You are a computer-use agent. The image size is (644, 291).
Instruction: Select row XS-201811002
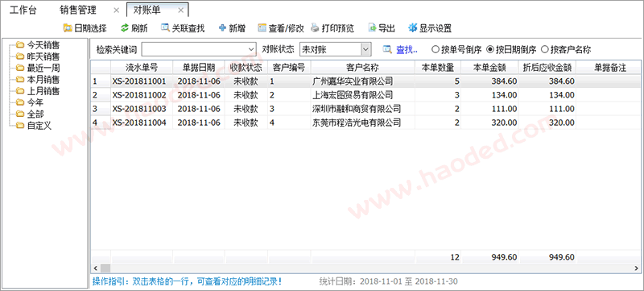tap(365, 95)
